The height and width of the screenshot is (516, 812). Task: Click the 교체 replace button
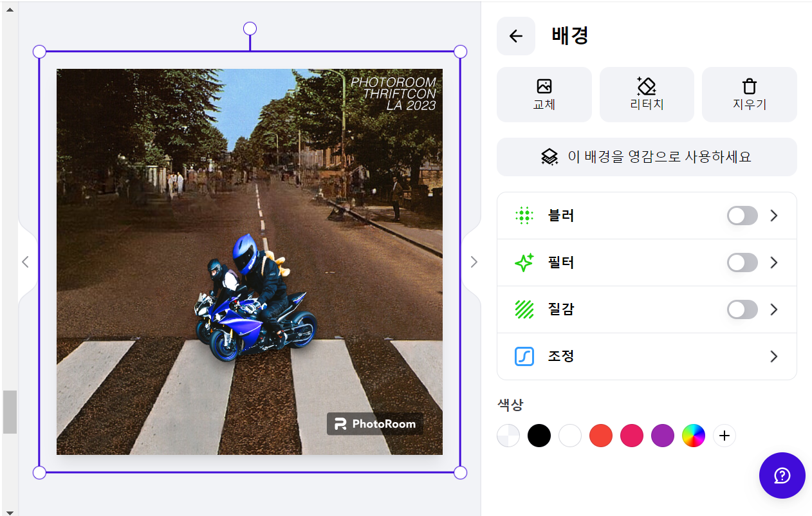click(x=544, y=95)
